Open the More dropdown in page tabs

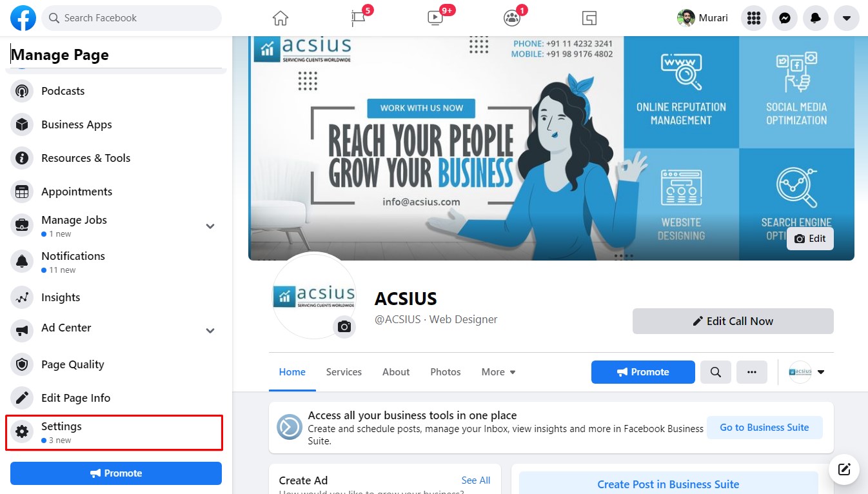[498, 372]
